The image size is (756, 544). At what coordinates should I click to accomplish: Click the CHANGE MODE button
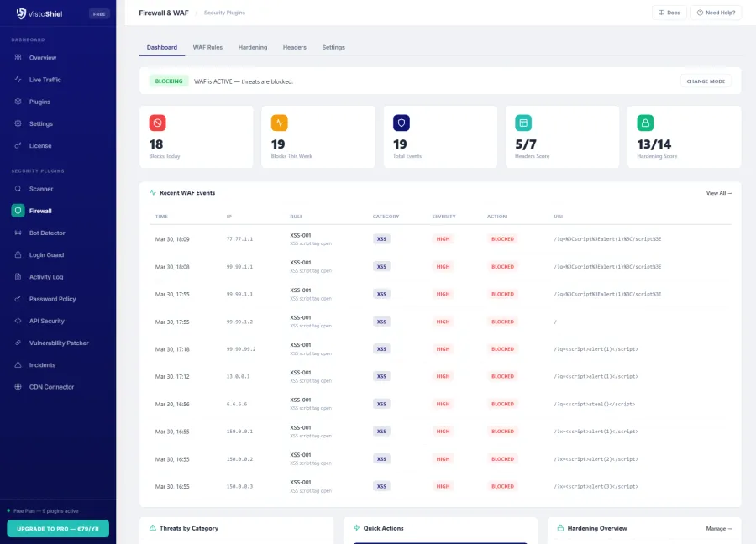(706, 81)
